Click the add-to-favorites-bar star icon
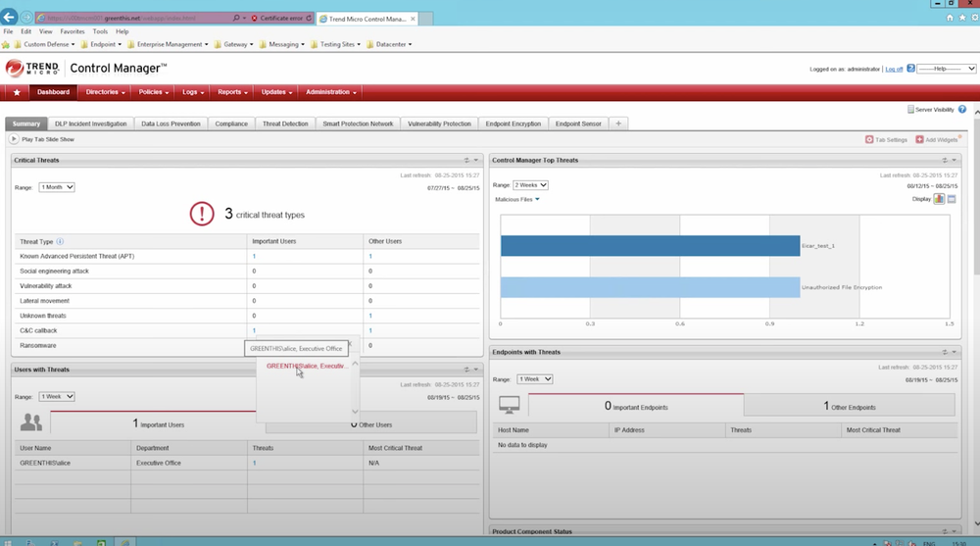The height and width of the screenshot is (546, 980). 6,44
